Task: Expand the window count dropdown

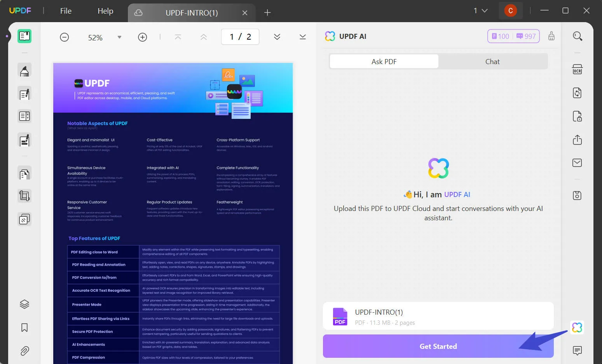Action: (480, 10)
